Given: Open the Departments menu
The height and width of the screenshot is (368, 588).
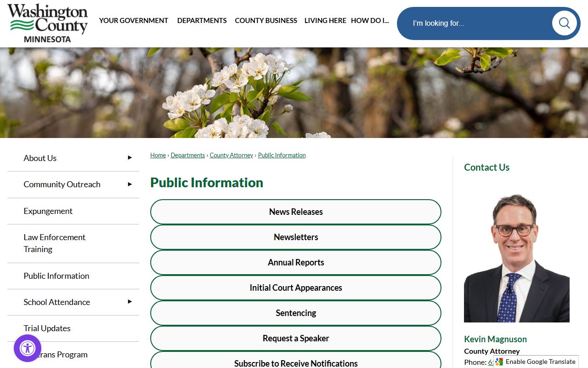Looking at the screenshot, I should (x=202, y=21).
